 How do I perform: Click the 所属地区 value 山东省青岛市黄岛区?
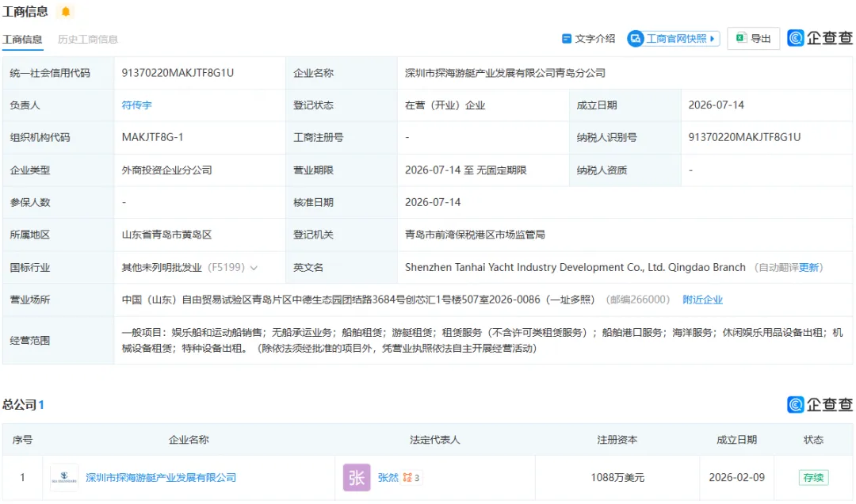point(167,235)
